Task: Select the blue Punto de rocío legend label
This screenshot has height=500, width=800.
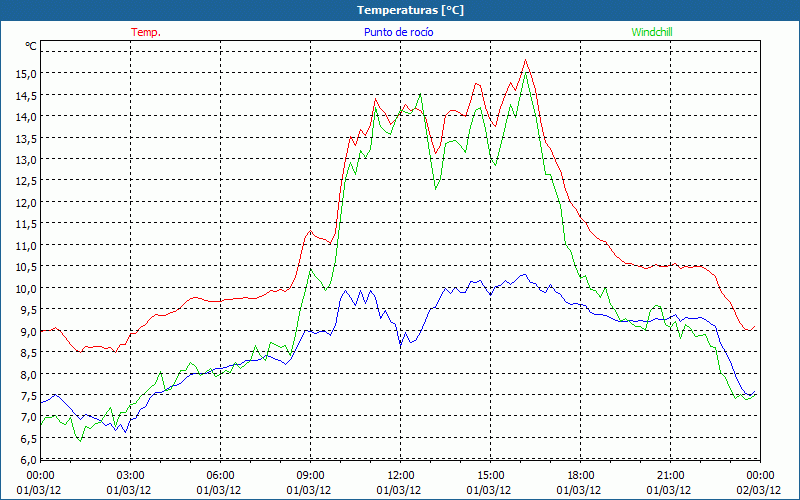Action: (x=399, y=32)
